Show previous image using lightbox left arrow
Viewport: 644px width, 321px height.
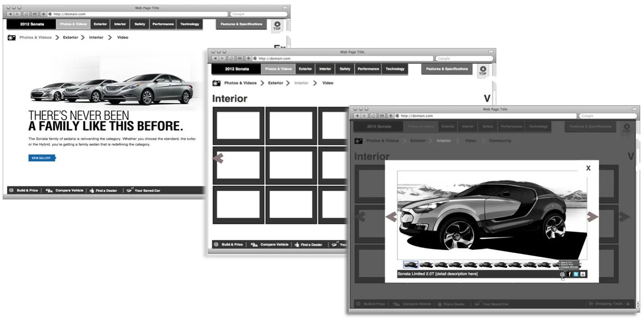(x=391, y=217)
